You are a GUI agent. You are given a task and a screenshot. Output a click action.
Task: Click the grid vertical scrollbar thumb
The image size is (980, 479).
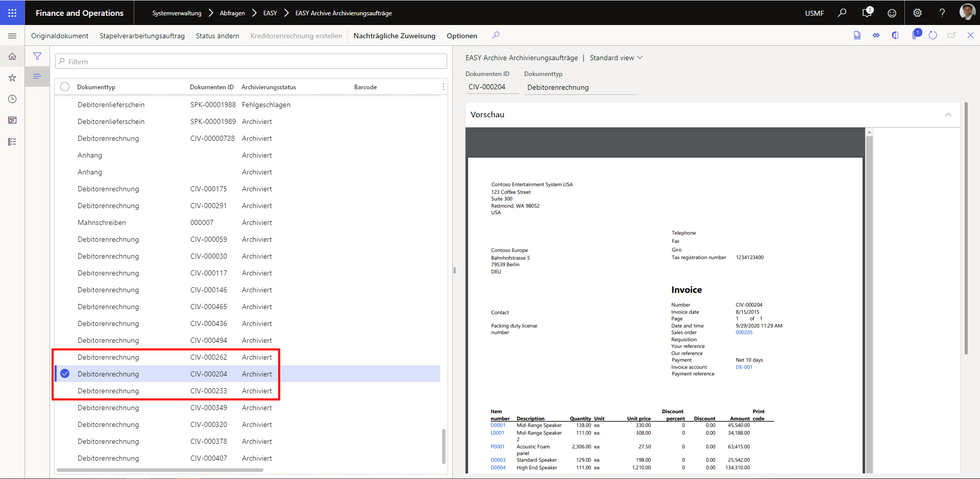coord(444,446)
